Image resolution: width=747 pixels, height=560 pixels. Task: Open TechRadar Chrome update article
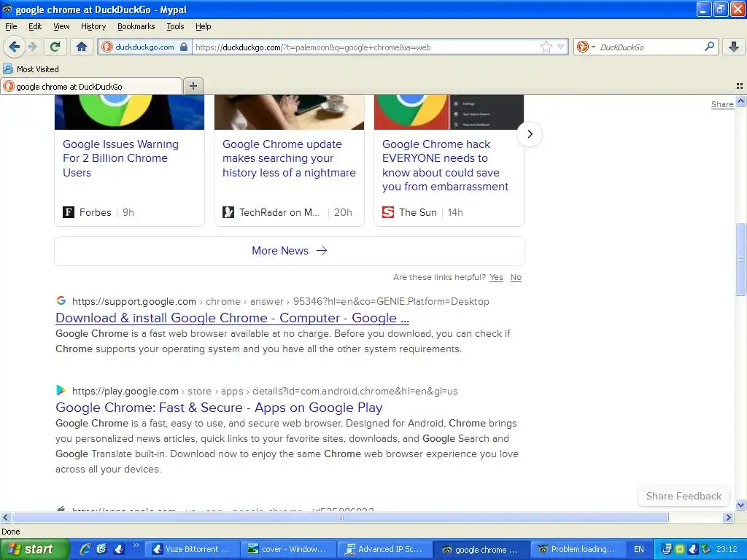[289, 158]
